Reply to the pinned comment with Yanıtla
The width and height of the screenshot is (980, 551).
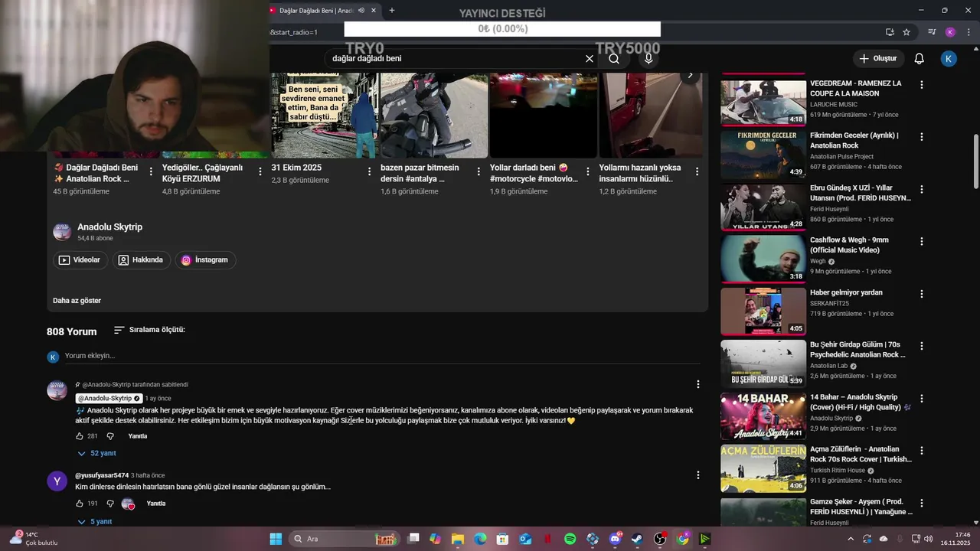[x=138, y=436]
